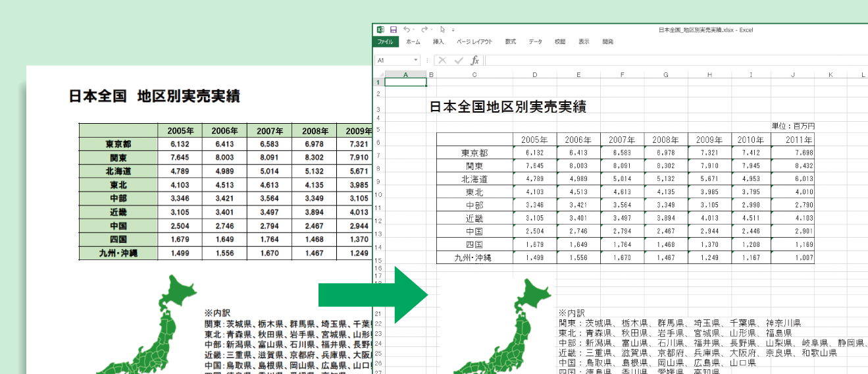Click the fx Insert Function icon
The width and height of the screenshot is (868, 374).
[x=474, y=60]
